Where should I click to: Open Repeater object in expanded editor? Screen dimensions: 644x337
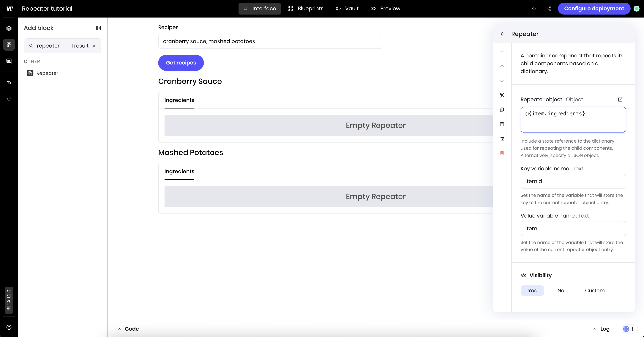tap(620, 100)
